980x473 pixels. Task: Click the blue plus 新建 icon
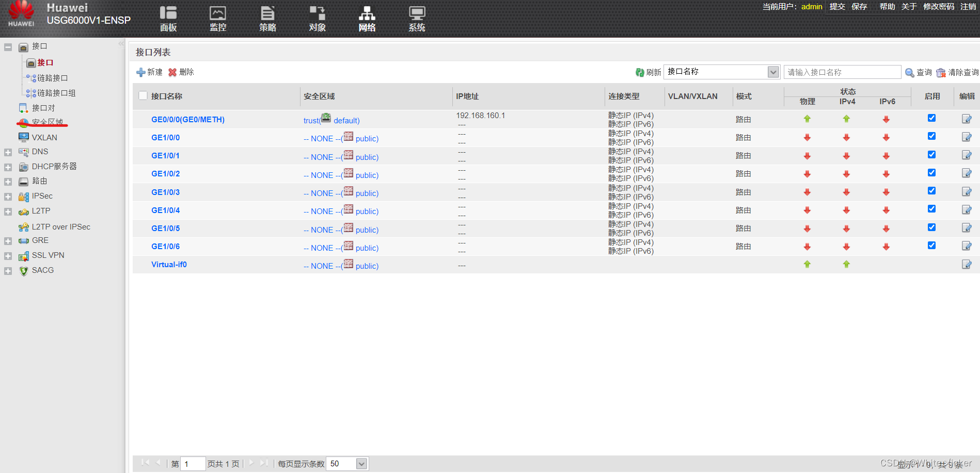click(140, 72)
